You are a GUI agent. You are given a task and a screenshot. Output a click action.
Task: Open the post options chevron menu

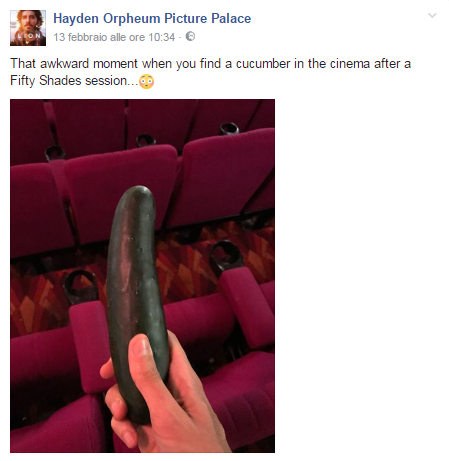432,15
